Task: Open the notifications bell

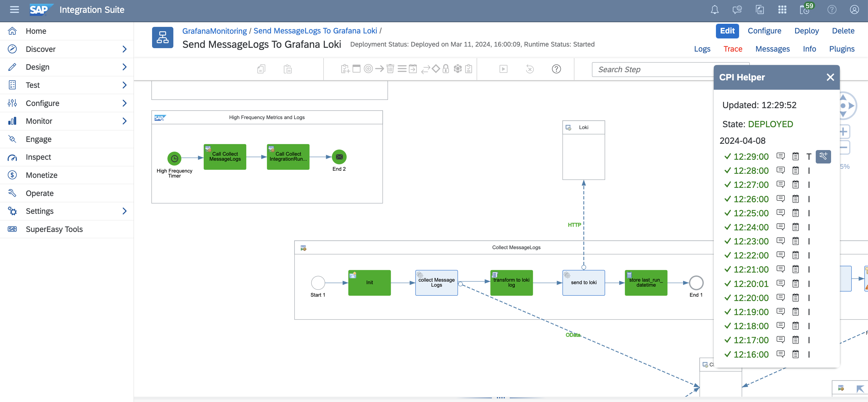Action: [x=714, y=10]
